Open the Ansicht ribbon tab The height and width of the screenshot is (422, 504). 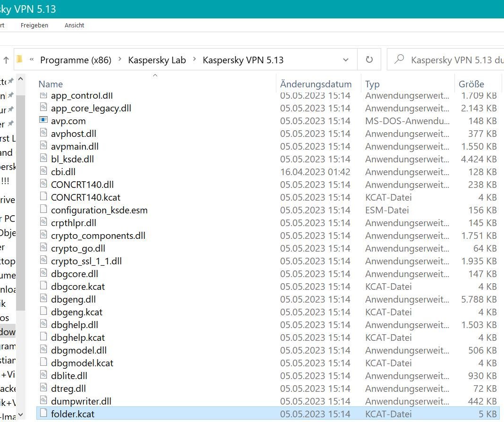(74, 25)
